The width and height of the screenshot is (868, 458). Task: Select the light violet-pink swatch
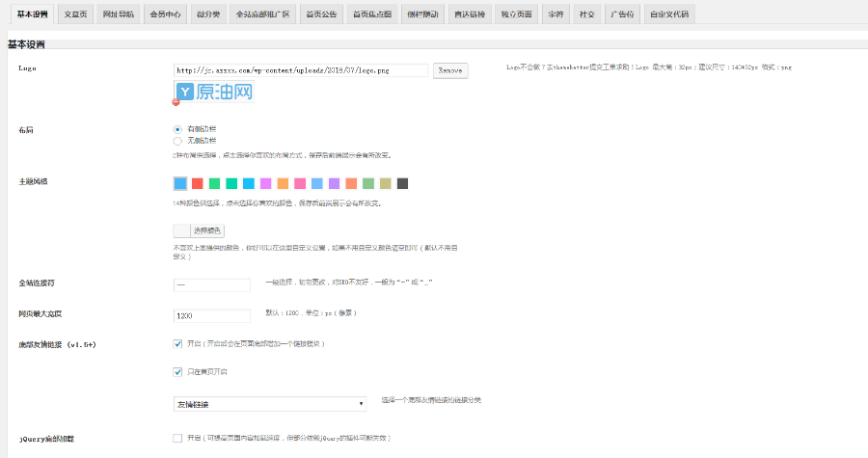click(x=266, y=183)
